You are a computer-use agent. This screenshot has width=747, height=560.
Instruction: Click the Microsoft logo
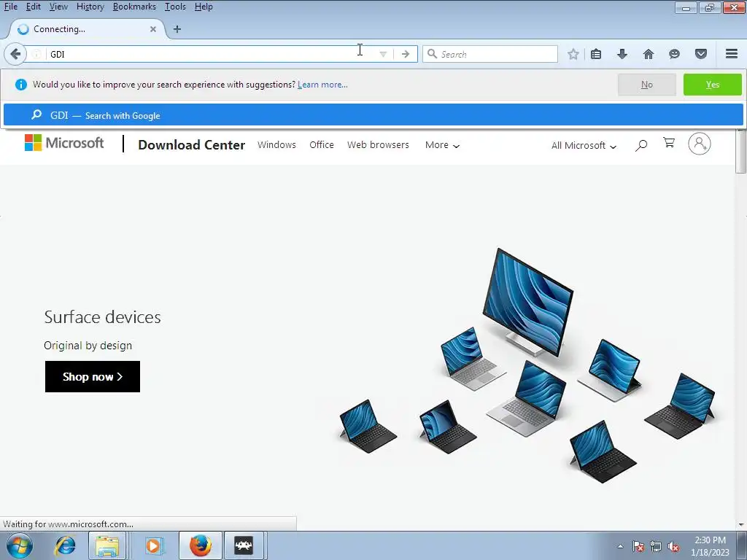64,143
